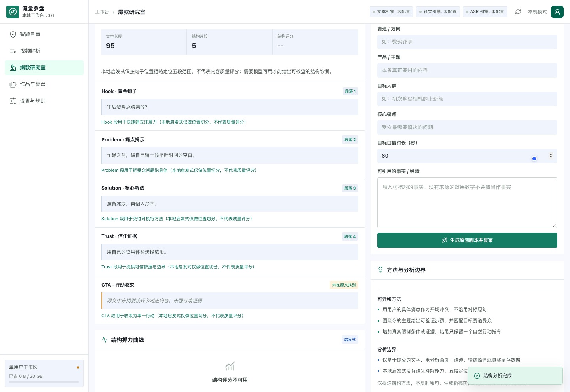This screenshot has height=392, width=570.
Task: Click the 智能自审 shield icon
Action: pyautogui.click(x=13, y=34)
